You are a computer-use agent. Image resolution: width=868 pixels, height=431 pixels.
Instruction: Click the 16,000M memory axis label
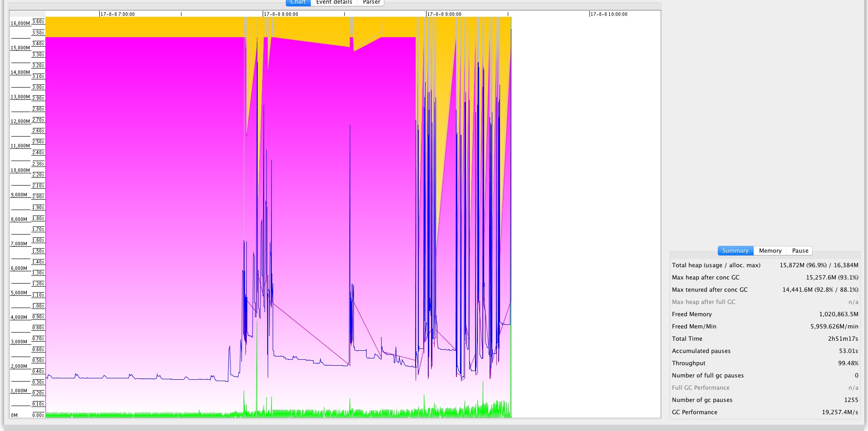20,23
